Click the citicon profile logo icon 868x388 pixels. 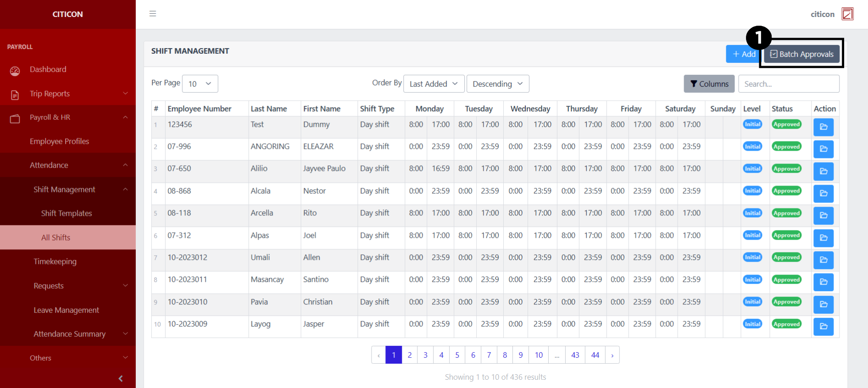(847, 14)
